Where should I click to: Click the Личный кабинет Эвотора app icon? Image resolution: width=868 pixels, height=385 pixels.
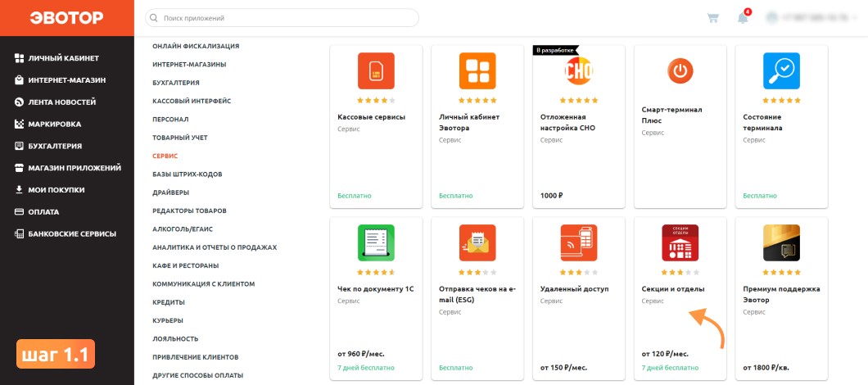coord(477,71)
